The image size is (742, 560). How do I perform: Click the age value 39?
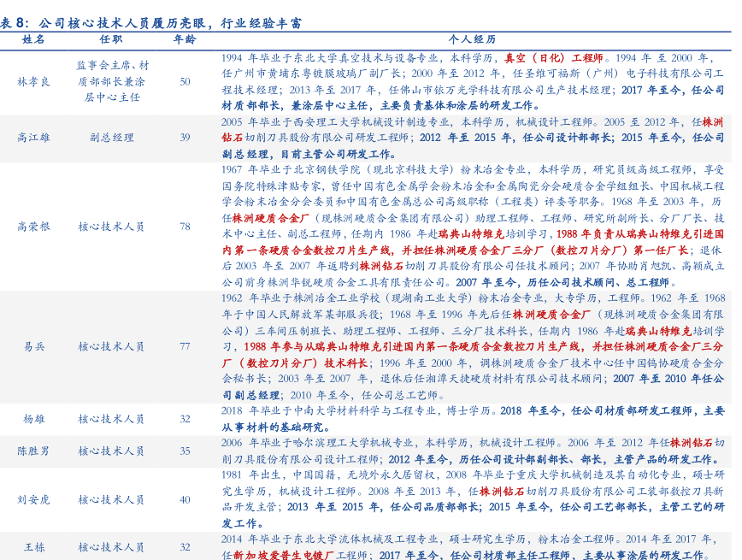coord(185,137)
